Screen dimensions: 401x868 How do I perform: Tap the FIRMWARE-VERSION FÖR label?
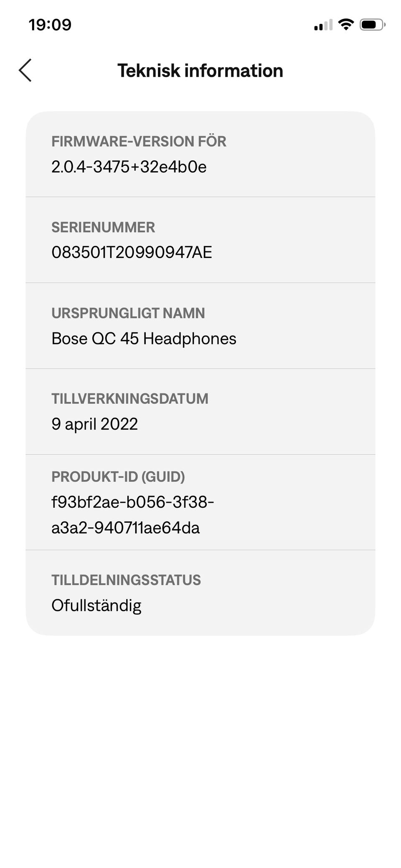pyautogui.click(x=139, y=142)
